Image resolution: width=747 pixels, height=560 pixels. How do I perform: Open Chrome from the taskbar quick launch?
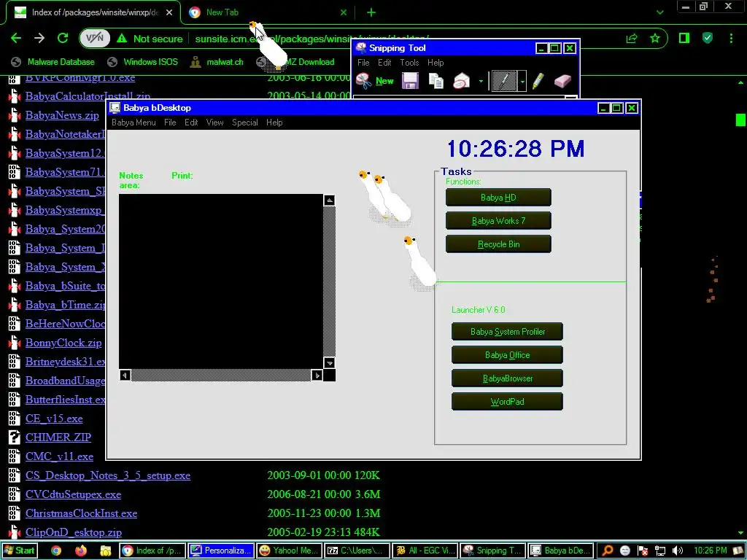[56, 551]
